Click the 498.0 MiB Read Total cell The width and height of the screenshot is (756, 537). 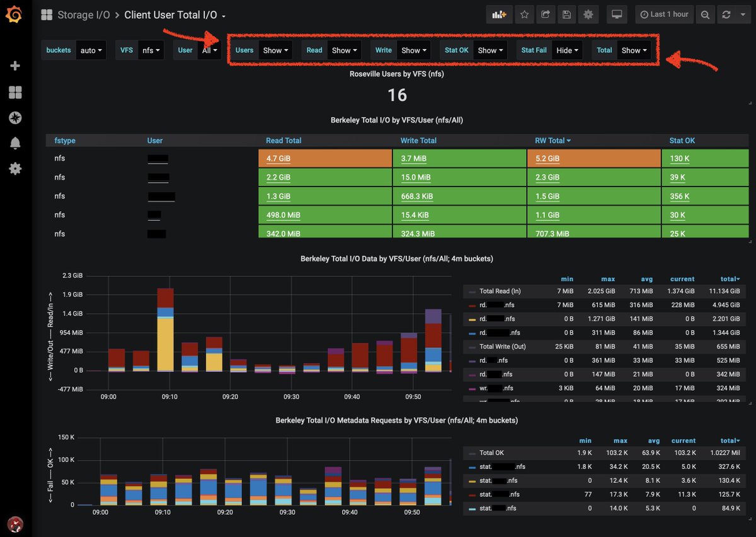(325, 215)
